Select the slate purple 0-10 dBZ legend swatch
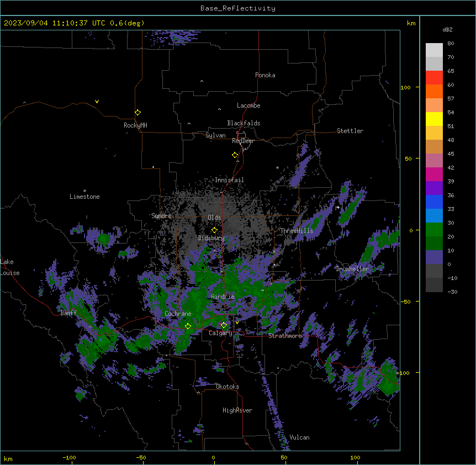The height and width of the screenshot is (465, 476). [x=434, y=257]
